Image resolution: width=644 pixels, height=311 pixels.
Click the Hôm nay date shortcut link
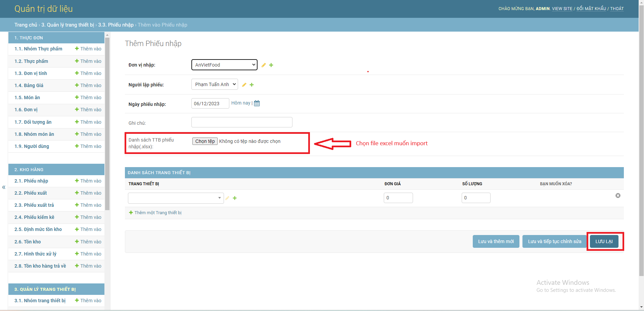(x=240, y=103)
